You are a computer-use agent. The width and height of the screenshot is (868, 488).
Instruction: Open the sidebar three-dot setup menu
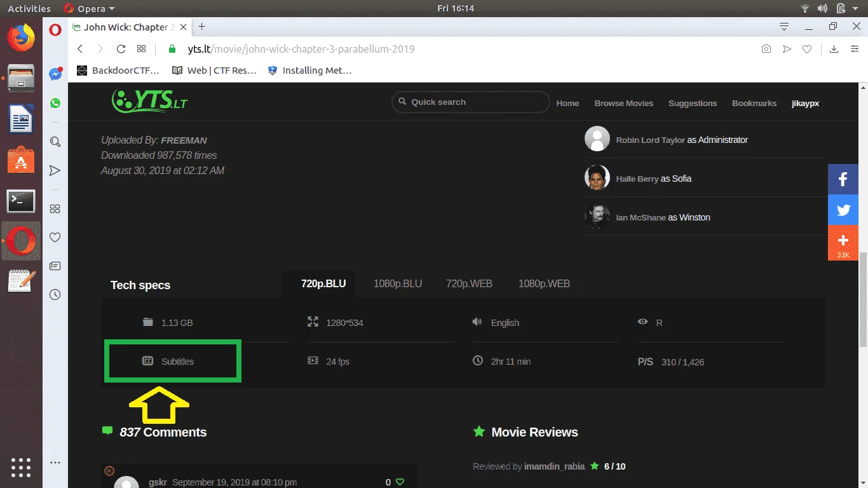(x=55, y=463)
